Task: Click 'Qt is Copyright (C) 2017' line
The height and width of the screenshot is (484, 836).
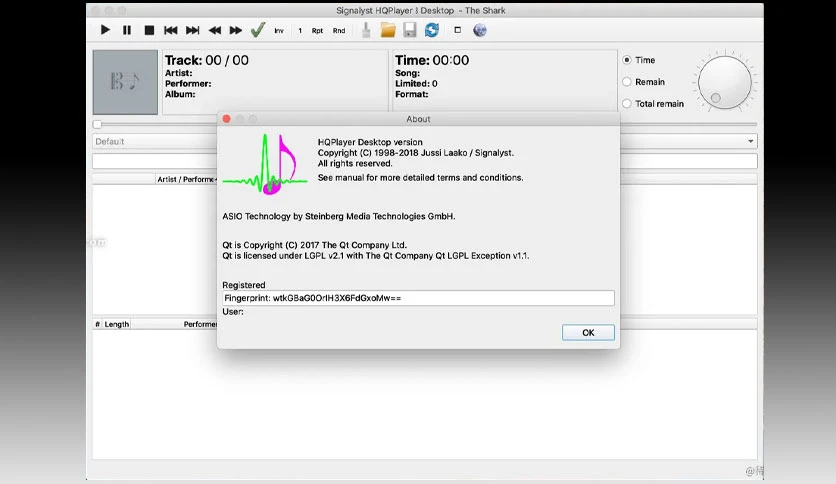Action: pyautogui.click(x=315, y=245)
